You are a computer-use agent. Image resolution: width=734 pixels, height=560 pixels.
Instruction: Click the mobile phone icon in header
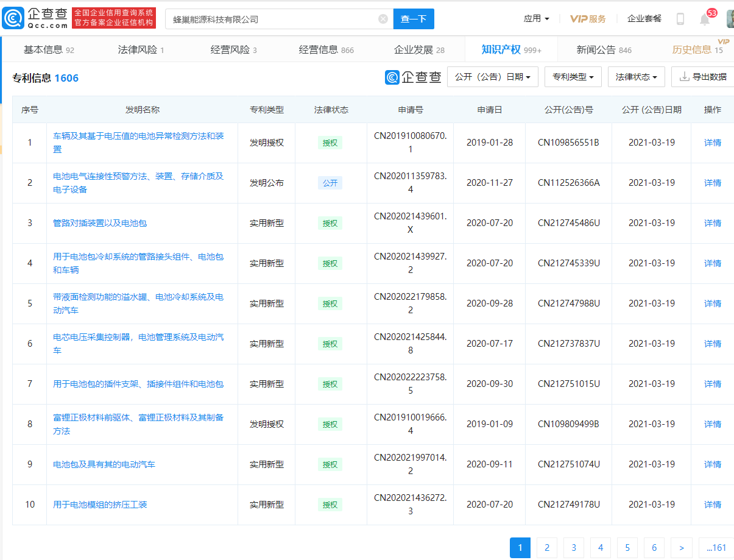[680, 19]
